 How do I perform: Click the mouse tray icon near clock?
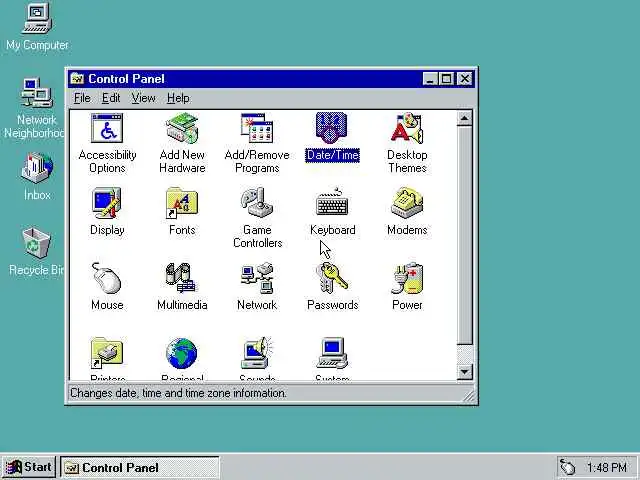(567, 467)
